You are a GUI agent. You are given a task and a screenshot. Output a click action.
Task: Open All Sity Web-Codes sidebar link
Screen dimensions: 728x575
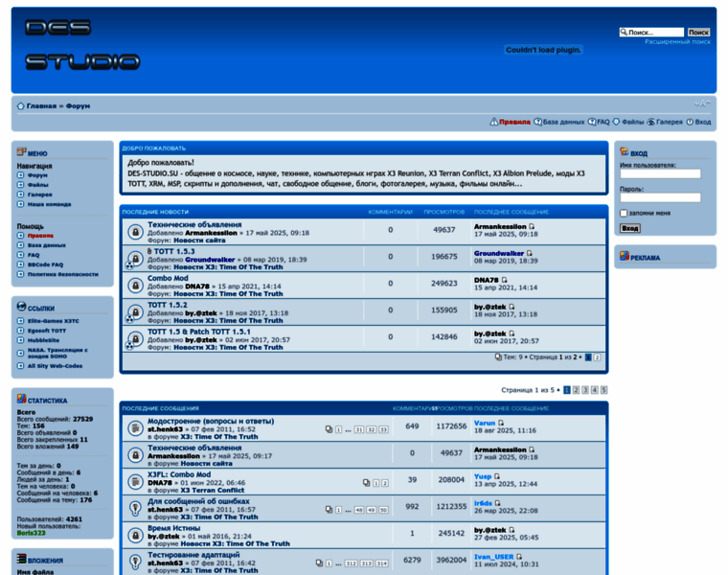pyautogui.click(x=55, y=366)
